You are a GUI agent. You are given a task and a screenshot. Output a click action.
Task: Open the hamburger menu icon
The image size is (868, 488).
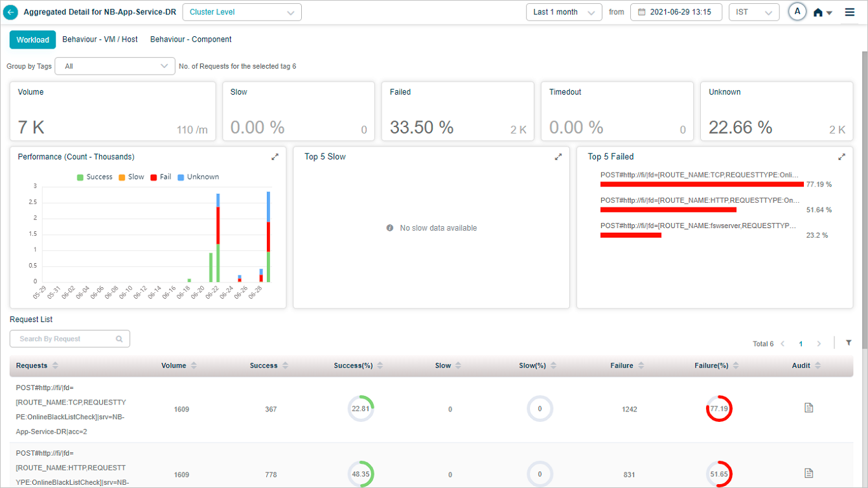click(849, 12)
